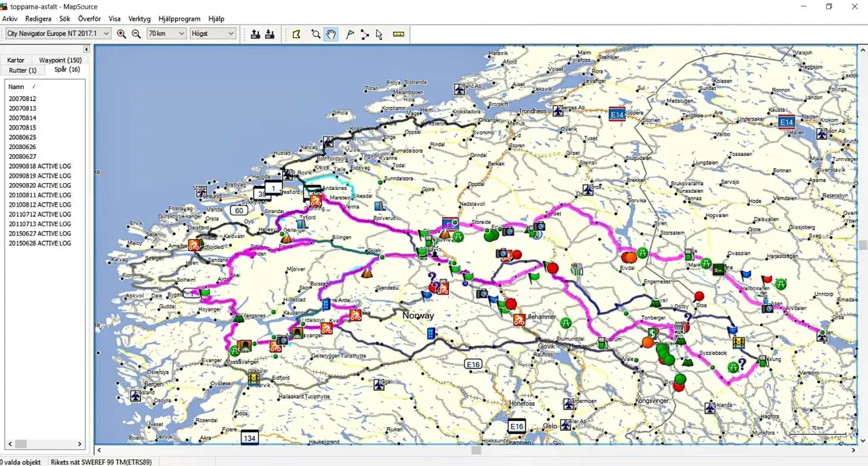Open the Överför menu

[x=90, y=19]
